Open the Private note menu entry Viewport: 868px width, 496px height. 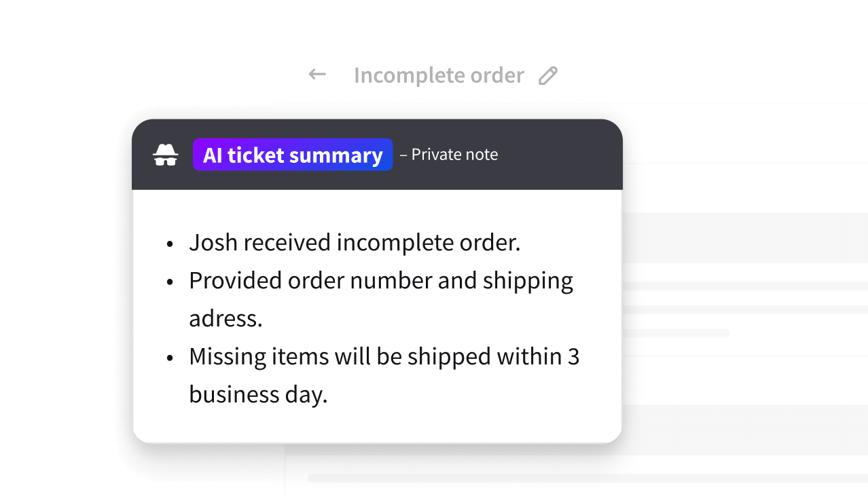pos(451,154)
